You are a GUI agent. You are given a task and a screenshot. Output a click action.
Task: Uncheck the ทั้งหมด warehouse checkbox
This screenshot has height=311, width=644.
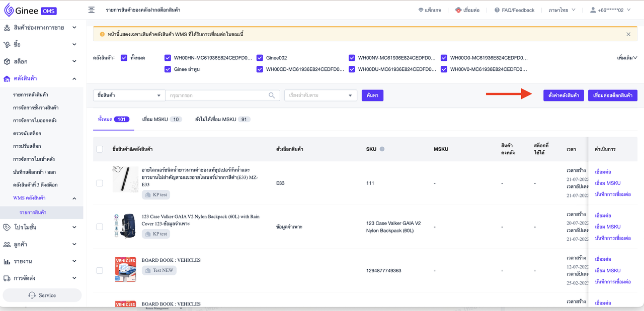124,58
